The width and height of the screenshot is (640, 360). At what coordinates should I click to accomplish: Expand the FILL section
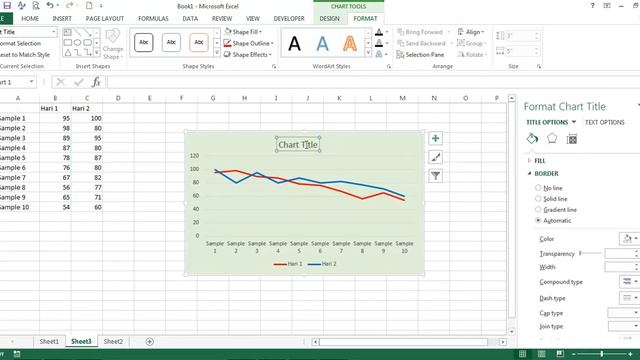(x=536, y=161)
